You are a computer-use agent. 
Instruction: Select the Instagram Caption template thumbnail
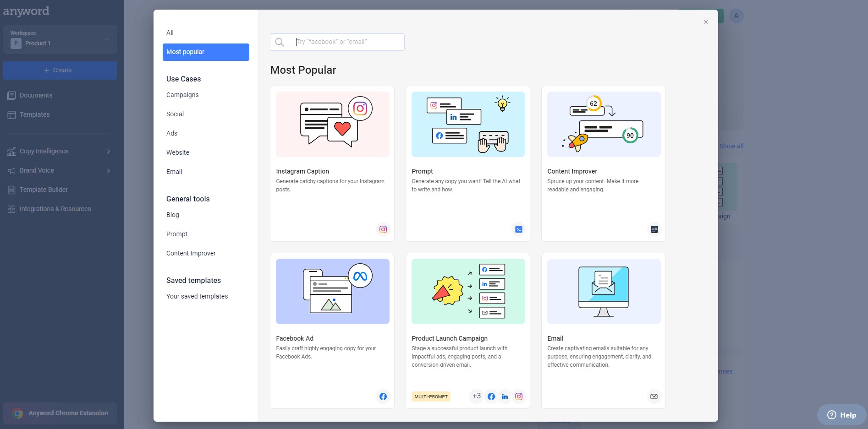pos(333,125)
